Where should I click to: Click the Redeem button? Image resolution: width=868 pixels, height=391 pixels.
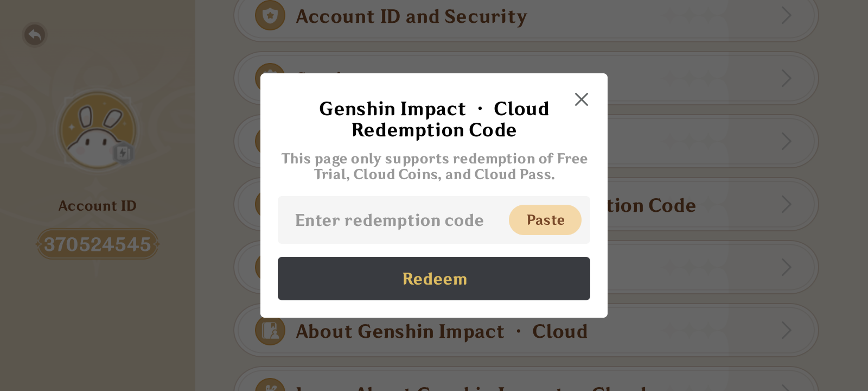click(x=433, y=279)
